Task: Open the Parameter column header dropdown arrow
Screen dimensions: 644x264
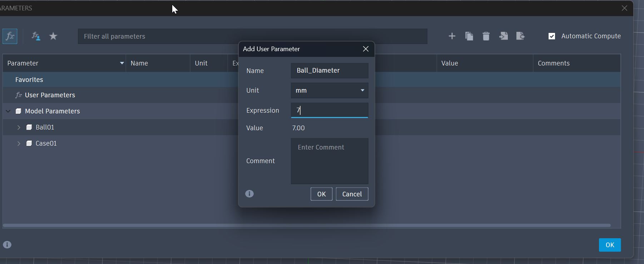Action: [x=122, y=63]
